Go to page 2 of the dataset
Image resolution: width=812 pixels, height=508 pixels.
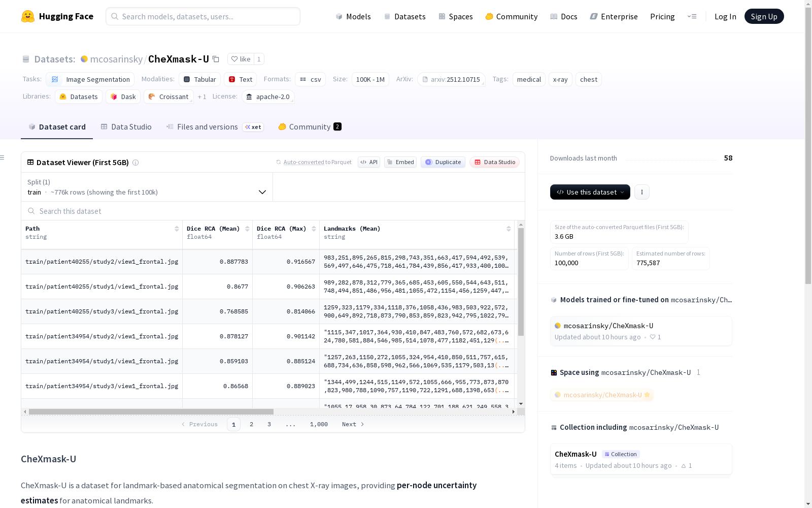click(251, 424)
